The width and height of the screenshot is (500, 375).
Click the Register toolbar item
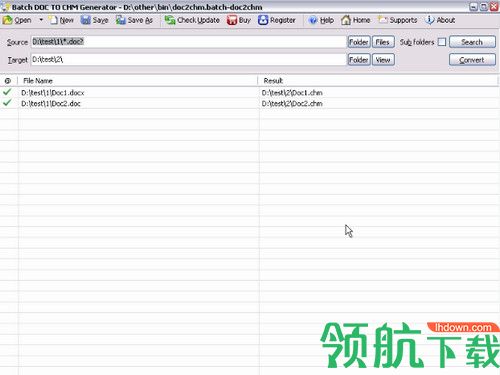pos(277,20)
